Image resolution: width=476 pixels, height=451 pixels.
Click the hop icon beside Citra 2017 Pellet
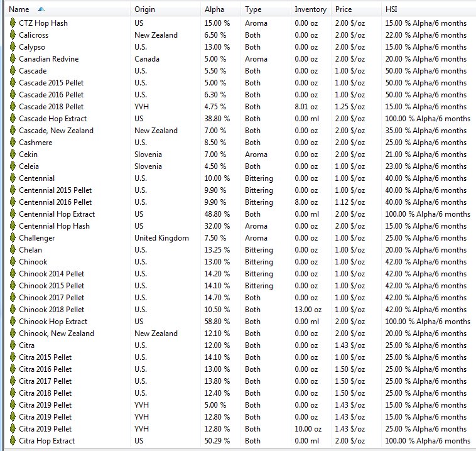click(x=13, y=381)
